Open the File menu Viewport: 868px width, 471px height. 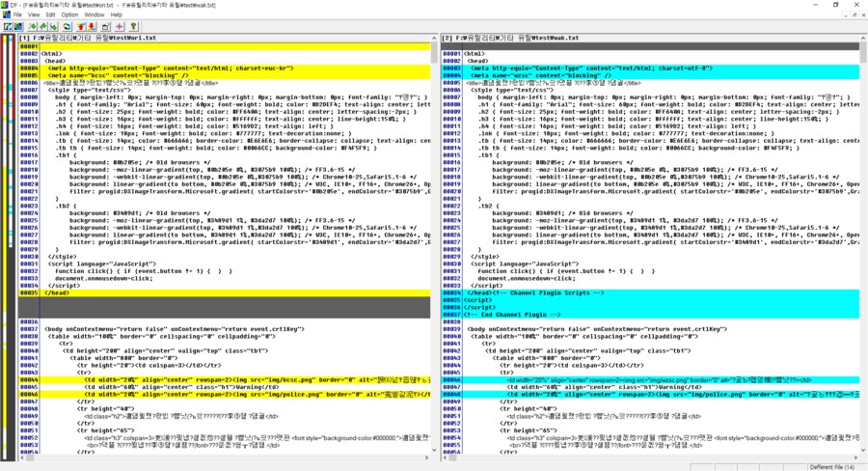click(x=17, y=15)
